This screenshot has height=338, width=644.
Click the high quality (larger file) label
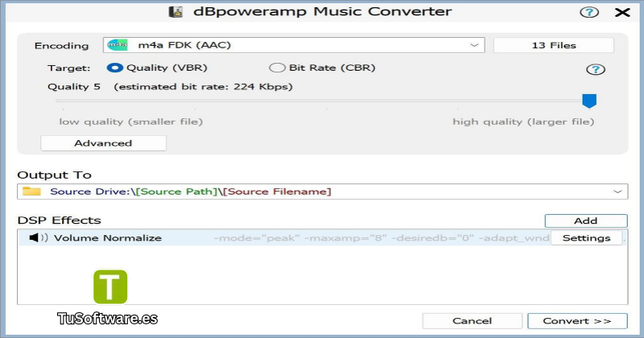523,122
